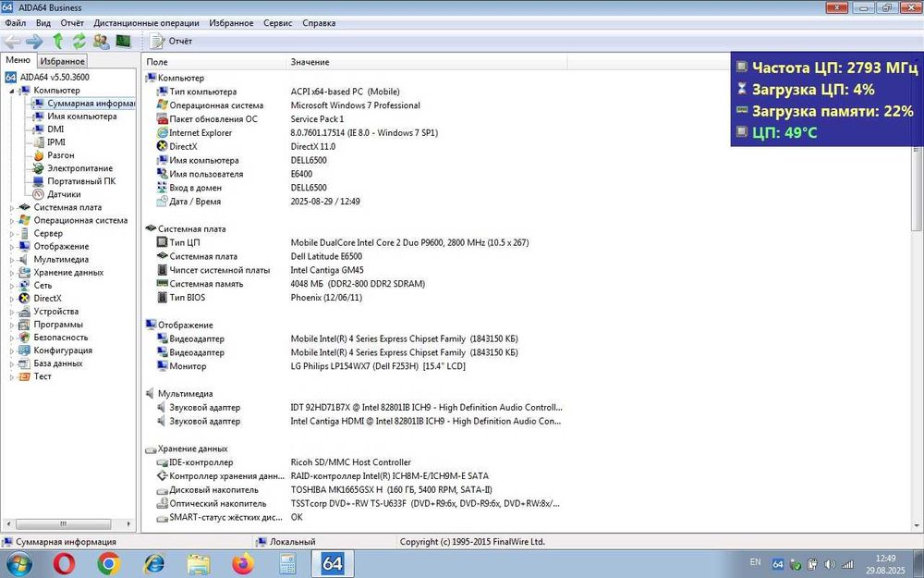Click the Устройства tree icon

(24, 312)
